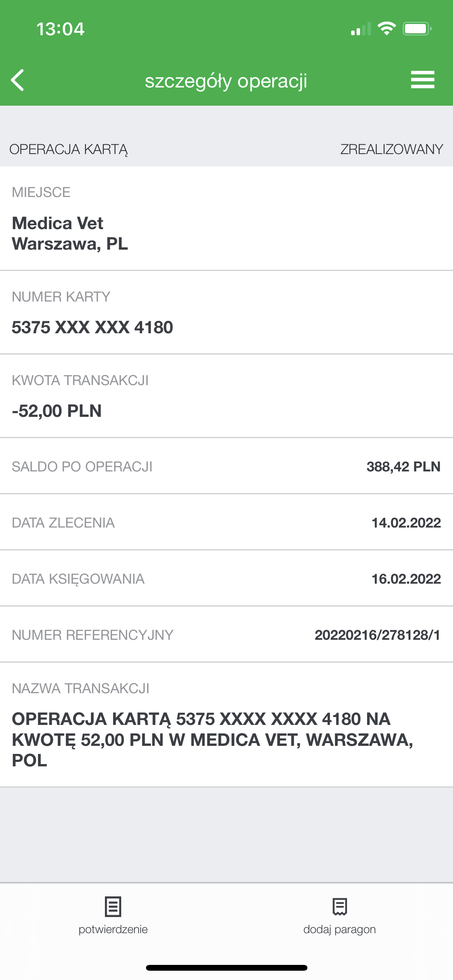The height and width of the screenshot is (980, 453).
Task: Tap the ZREALIZOWANY status label
Action: [x=392, y=149]
